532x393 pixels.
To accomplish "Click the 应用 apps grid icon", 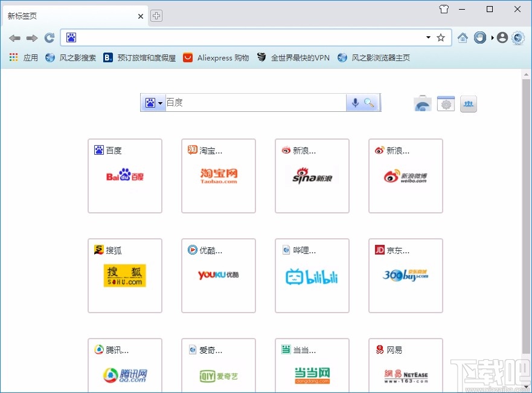I will click(13, 57).
